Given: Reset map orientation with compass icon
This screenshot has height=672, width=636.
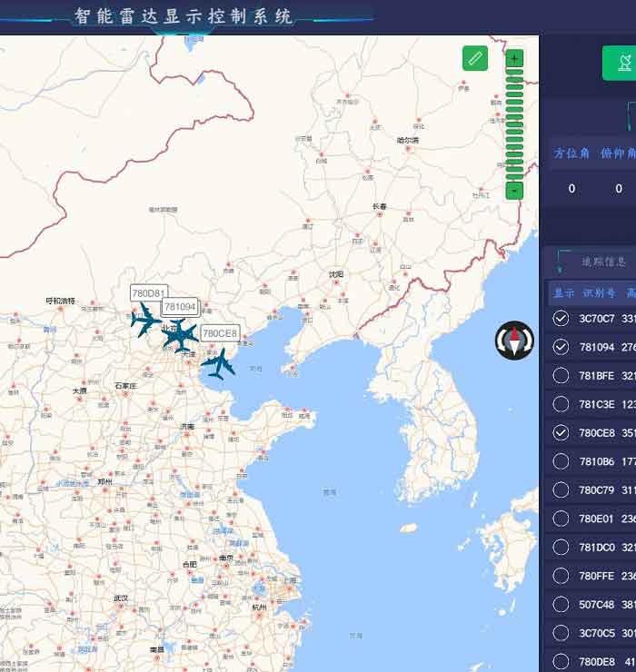Looking at the screenshot, I should coord(514,341).
